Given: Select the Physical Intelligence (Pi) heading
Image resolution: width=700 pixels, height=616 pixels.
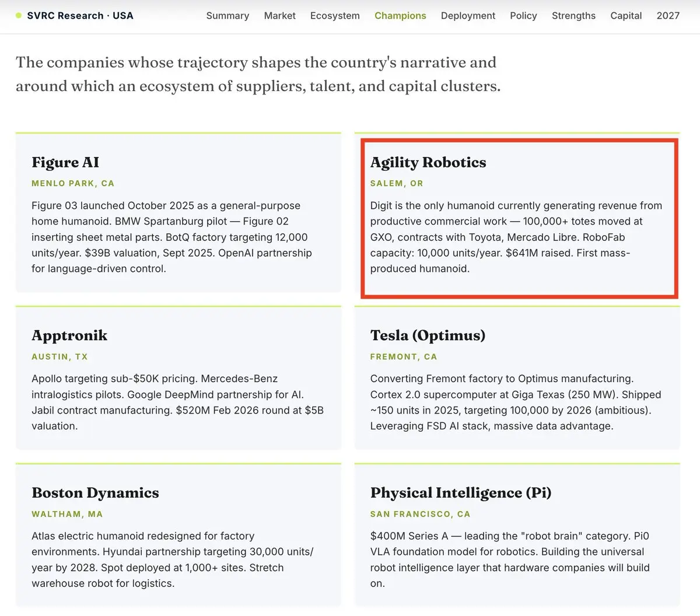Looking at the screenshot, I should 461,493.
